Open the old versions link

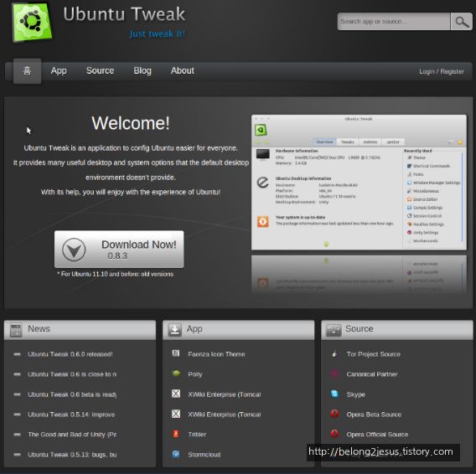(158, 274)
